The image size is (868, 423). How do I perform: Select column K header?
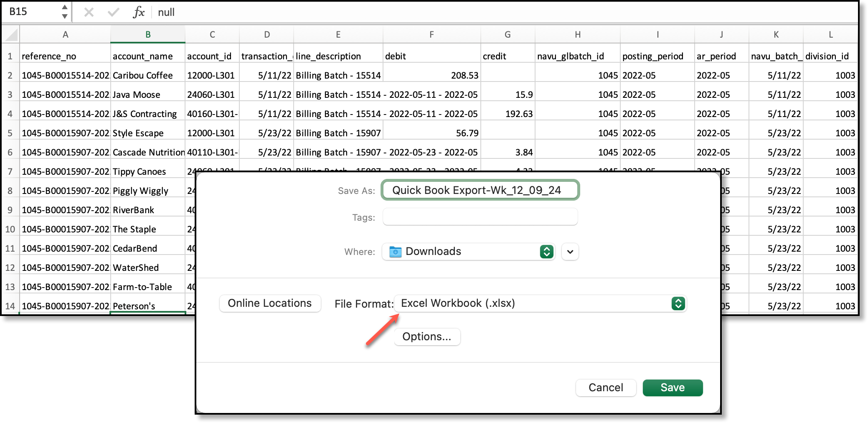776,34
